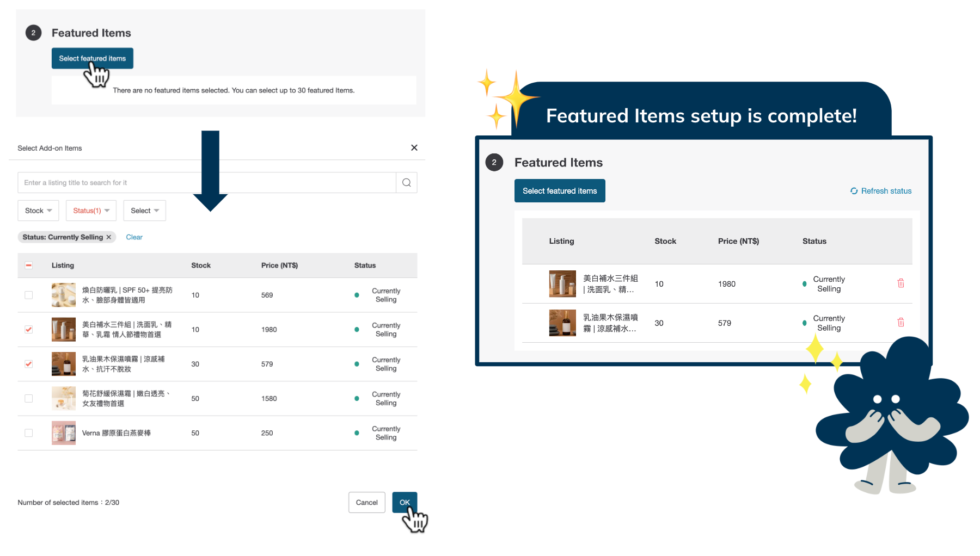Click OK to confirm selected items
The height and width of the screenshot is (556, 980).
405,502
